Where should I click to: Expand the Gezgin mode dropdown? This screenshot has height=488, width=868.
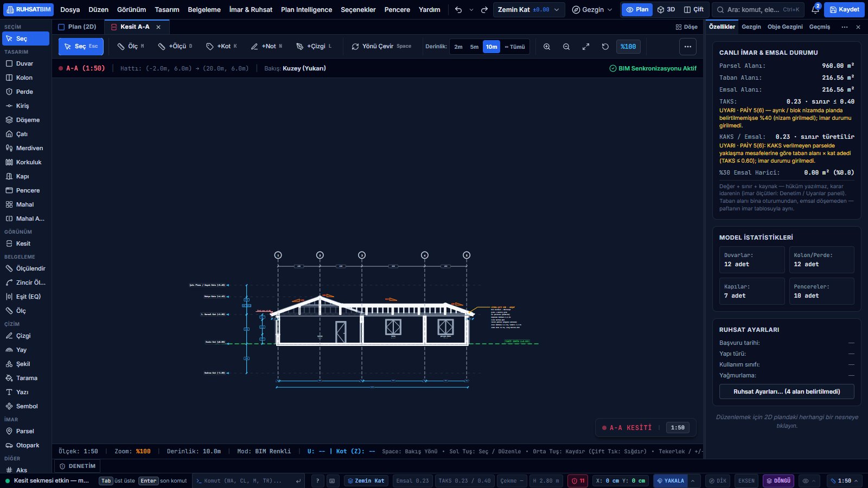[592, 10]
